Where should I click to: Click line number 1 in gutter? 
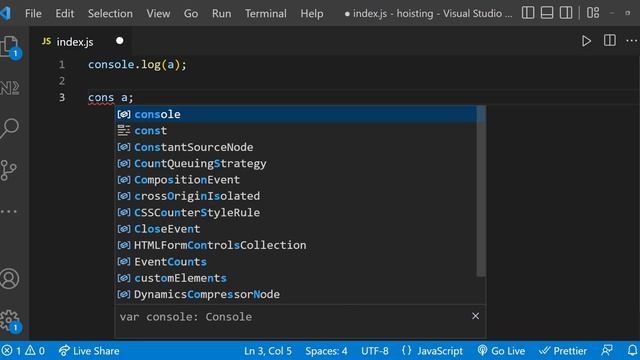62,64
